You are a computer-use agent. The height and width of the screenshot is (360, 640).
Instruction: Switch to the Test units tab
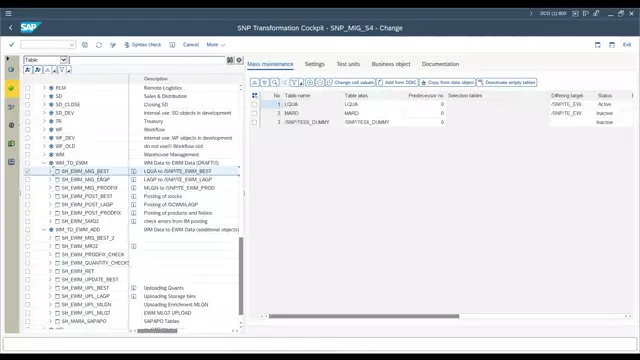[x=348, y=64]
